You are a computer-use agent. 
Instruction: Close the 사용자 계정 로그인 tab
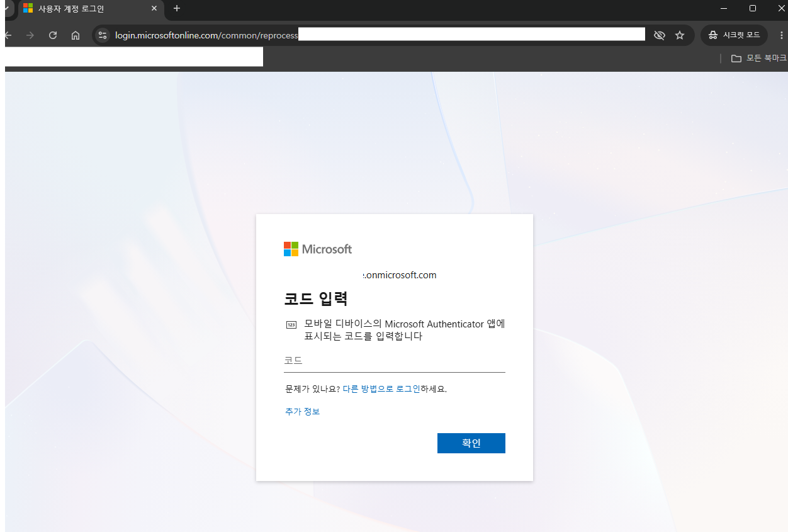(x=154, y=9)
